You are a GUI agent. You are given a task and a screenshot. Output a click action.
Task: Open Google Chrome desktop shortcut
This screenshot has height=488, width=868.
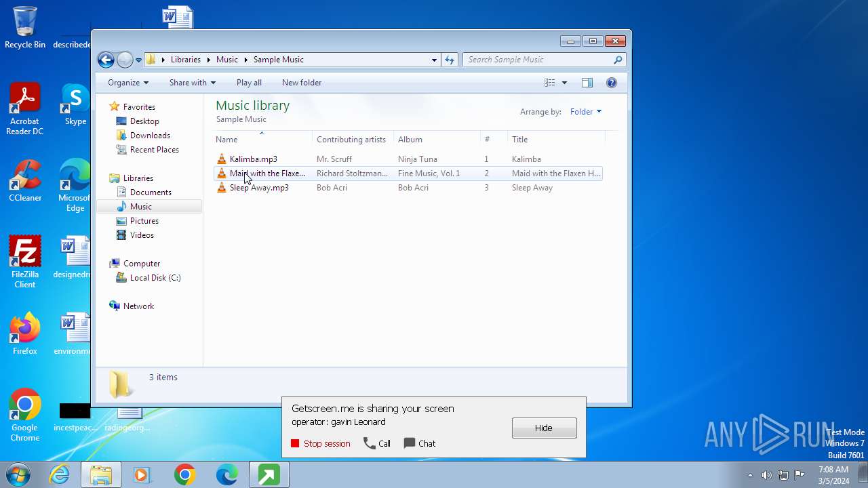click(25, 415)
